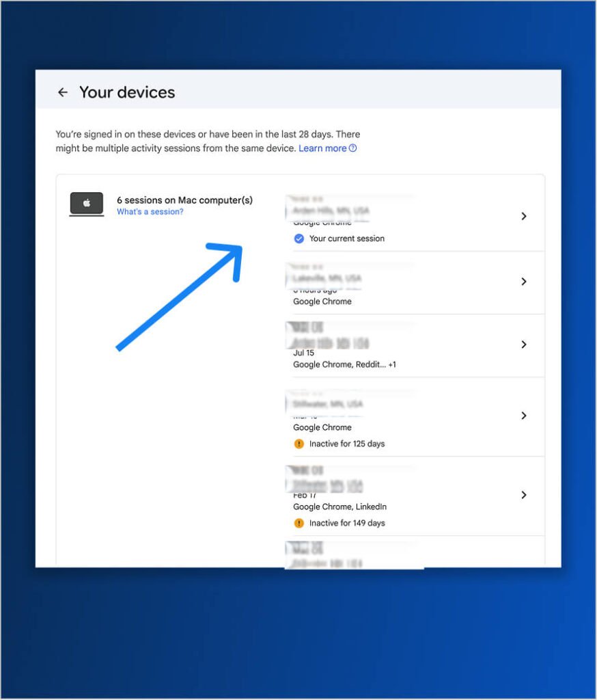Select the Inactive for 149 days text

coord(347,523)
